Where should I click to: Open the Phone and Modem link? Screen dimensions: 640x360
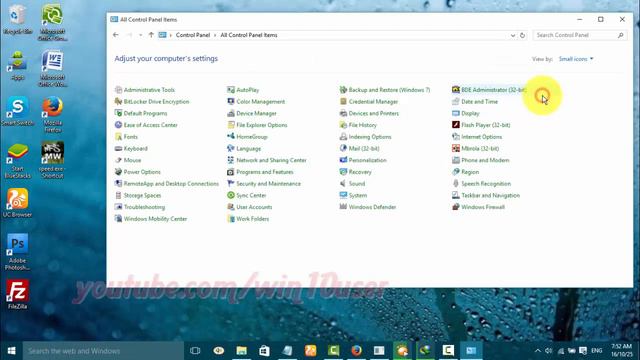485,160
